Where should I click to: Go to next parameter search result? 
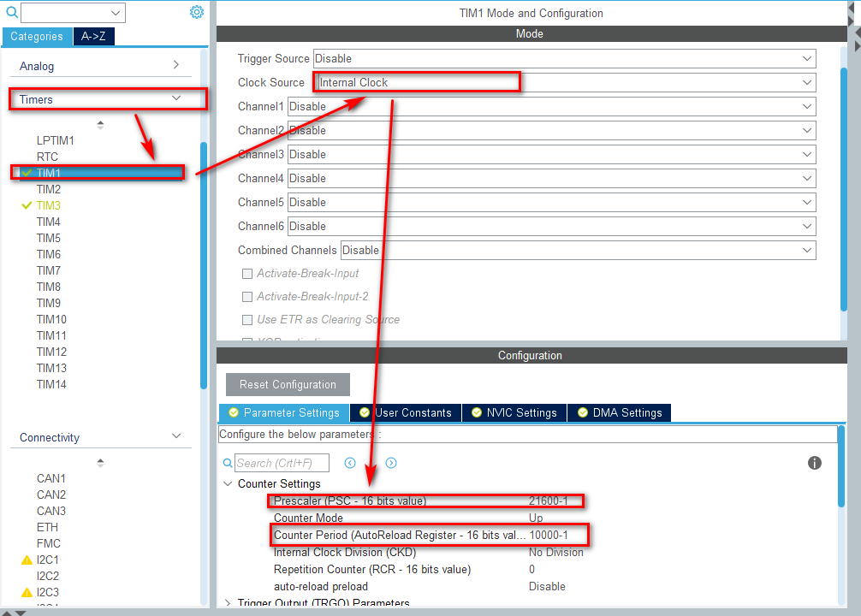click(x=391, y=463)
